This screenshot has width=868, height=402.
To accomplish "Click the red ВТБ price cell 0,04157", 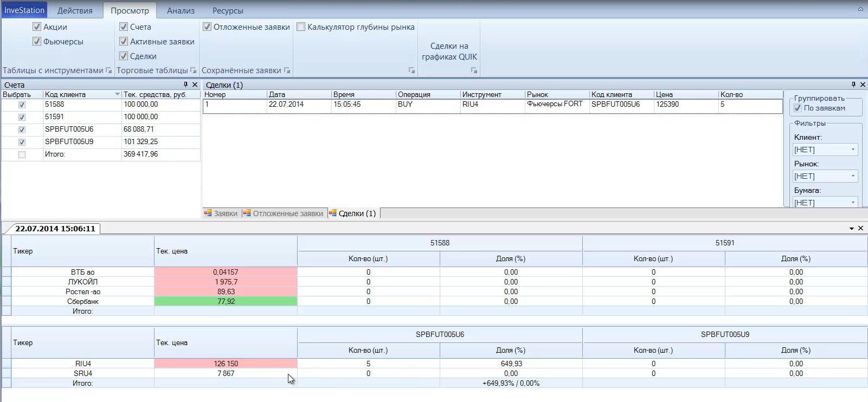I will tap(226, 272).
